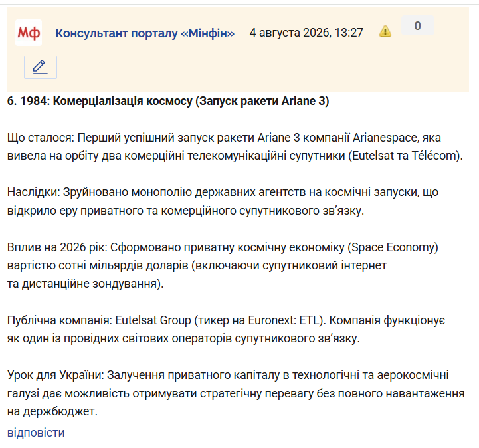Click the word «Arianespace» in the text

point(385,138)
